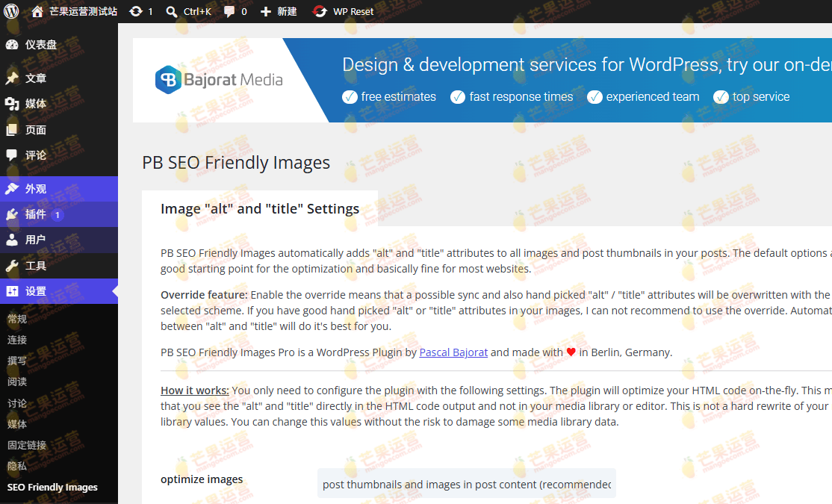
Task: Open the 芒果运营测试站 site name link
Action: pyautogui.click(x=84, y=11)
